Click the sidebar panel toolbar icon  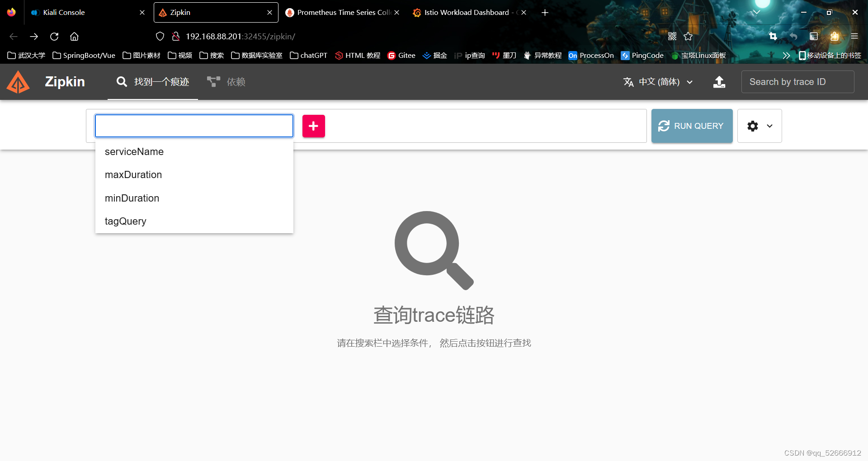coord(814,37)
